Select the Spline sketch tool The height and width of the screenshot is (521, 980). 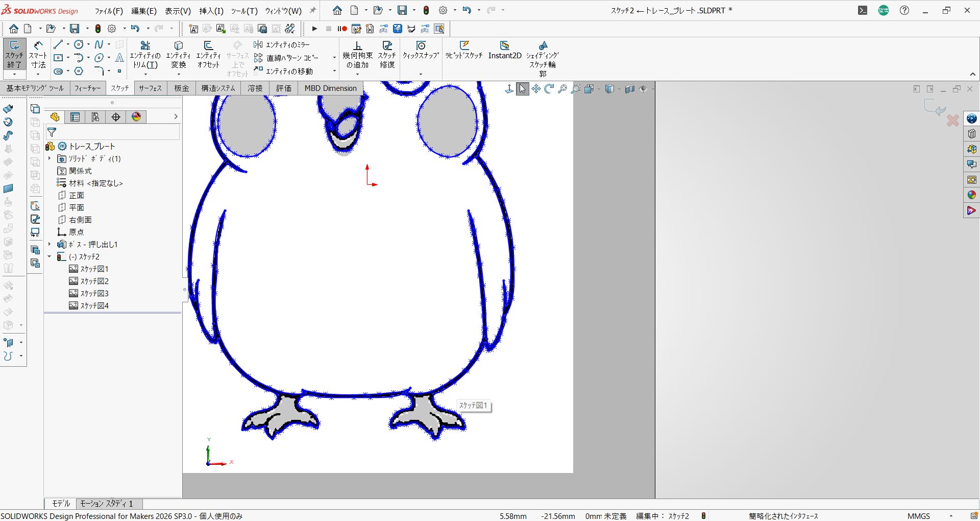[x=99, y=45]
